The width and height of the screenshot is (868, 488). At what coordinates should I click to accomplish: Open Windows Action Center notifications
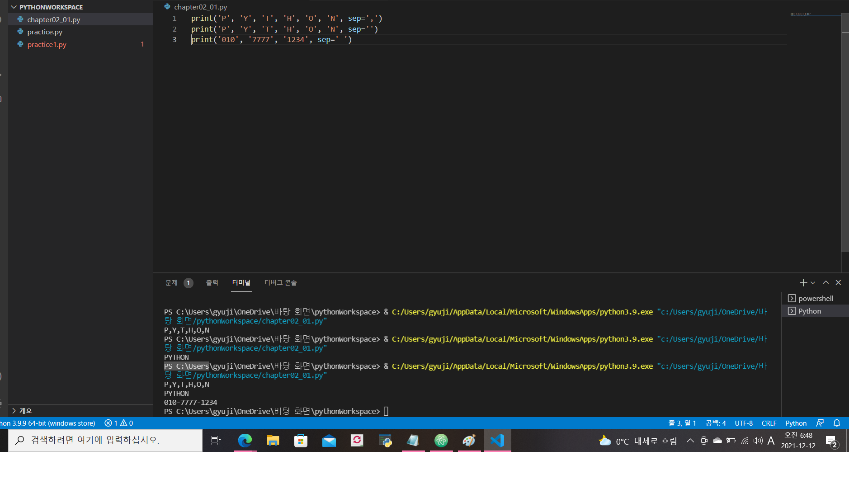(x=832, y=441)
